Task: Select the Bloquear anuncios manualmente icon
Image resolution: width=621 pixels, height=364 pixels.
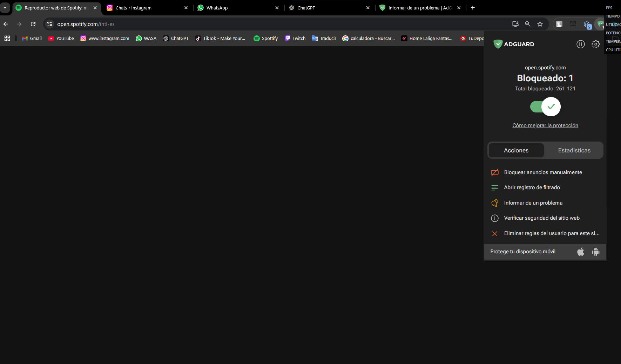Action: pyautogui.click(x=495, y=172)
